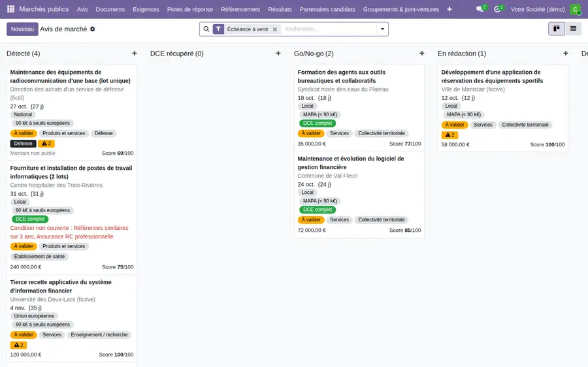Open the apps grid menu
588x367 pixels.
pos(11,9)
